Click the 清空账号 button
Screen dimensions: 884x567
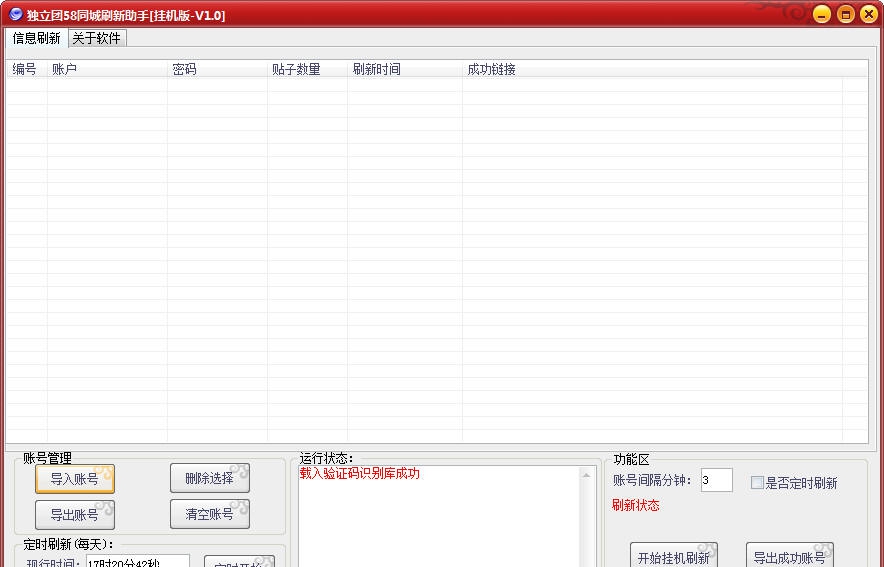(x=210, y=514)
